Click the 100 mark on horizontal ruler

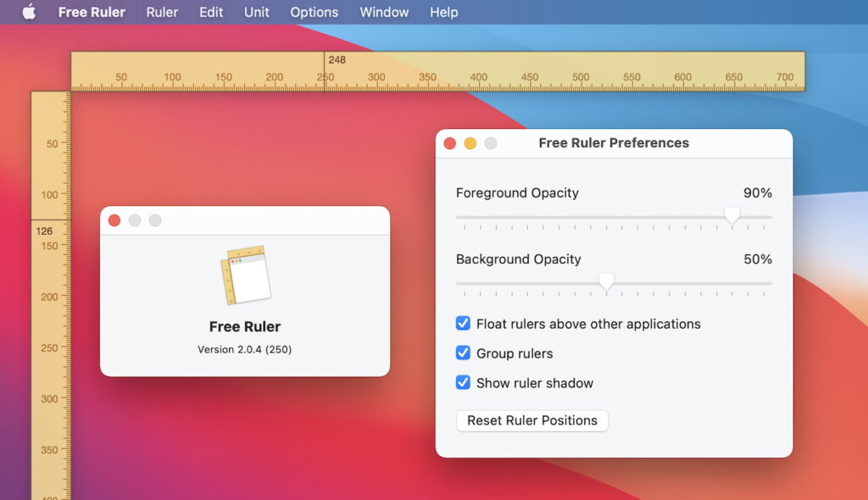(x=172, y=77)
